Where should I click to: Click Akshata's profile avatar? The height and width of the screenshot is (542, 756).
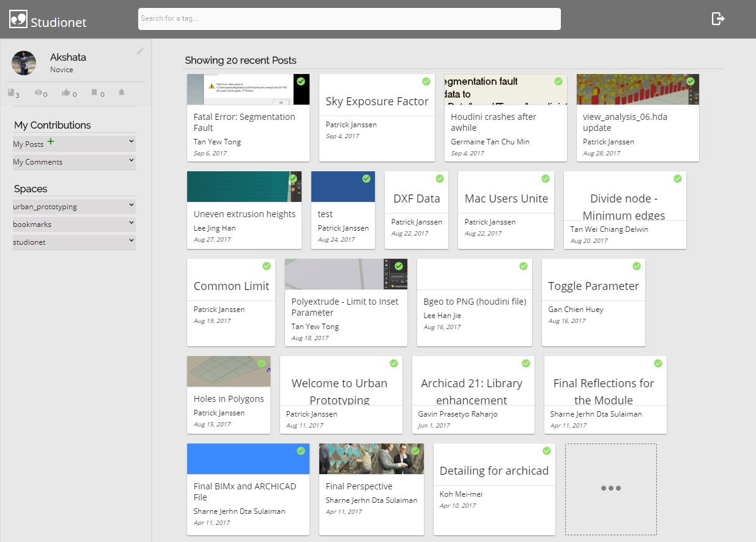[24, 63]
